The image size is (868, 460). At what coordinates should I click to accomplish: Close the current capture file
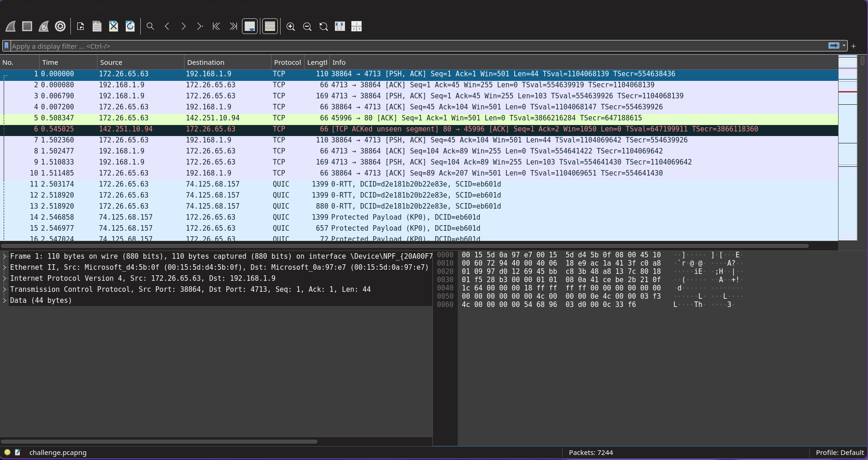click(x=114, y=27)
